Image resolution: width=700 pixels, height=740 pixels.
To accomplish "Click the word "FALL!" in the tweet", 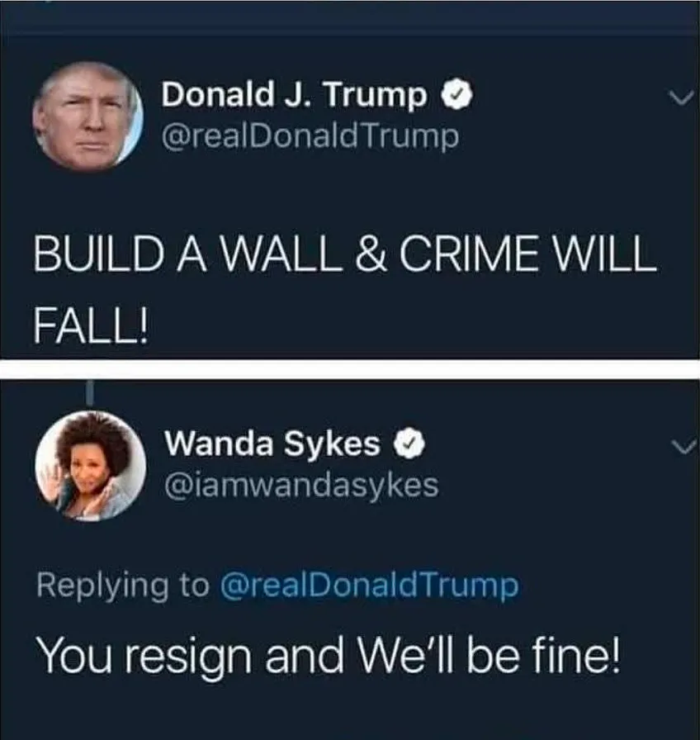I will [x=91, y=325].
